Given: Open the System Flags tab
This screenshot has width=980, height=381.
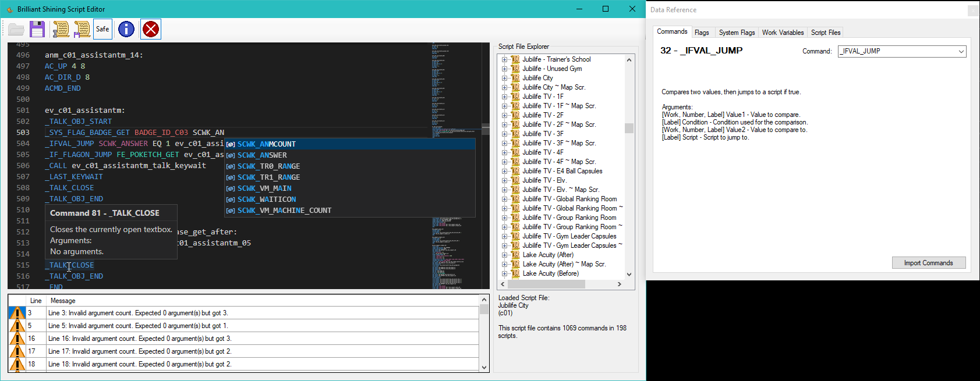Looking at the screenshot, I should (x=737, y=33).
